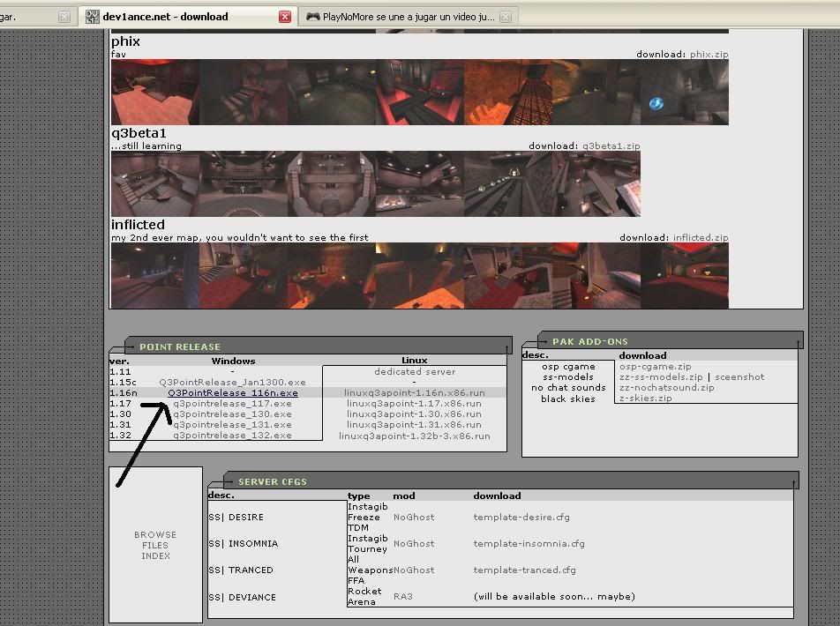Image resolution: width=840 pixels, height=626 pixels.
Task: Download osp-cgame.zip pak add-on
Action: pyautogui.click(x=656, y=366)
